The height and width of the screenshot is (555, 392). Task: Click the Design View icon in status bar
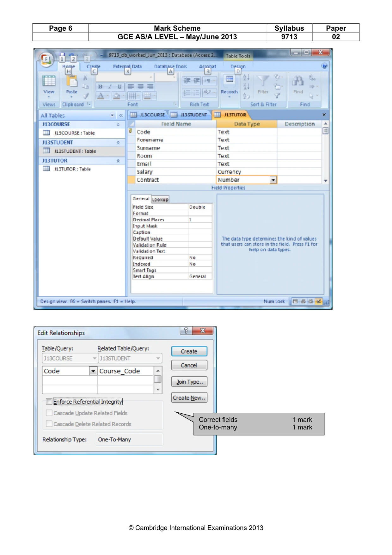click(x=318, y=301)
